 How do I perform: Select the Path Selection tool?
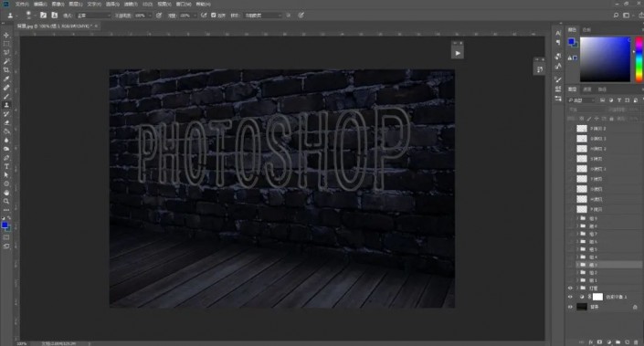pos(6,175)
